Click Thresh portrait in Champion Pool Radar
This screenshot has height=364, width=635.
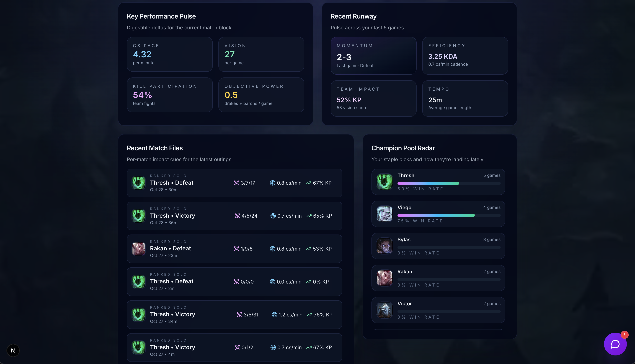tap(384, 182)
